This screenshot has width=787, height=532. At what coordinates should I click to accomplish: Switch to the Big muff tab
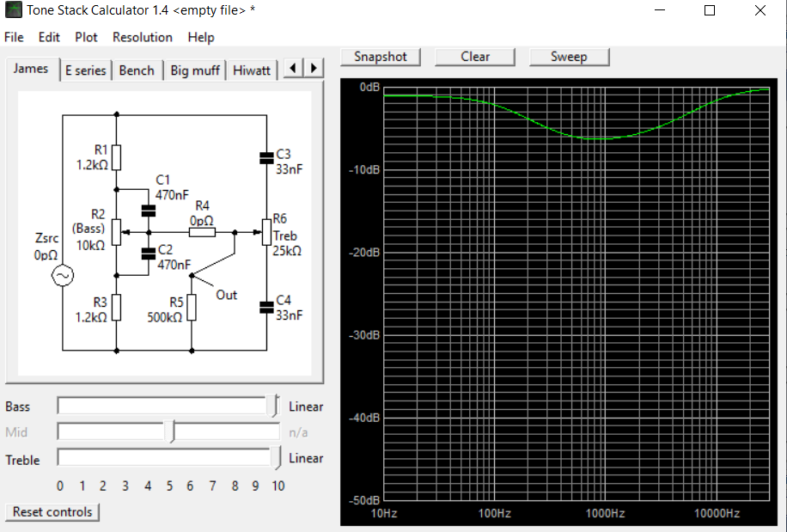pyautogui.click(x=195, y=70)
